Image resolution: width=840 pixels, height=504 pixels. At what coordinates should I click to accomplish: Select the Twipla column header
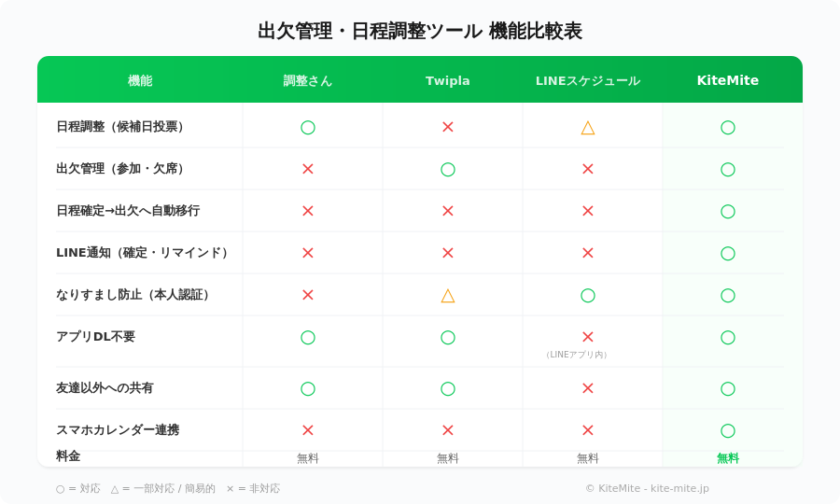pos(448,80)
